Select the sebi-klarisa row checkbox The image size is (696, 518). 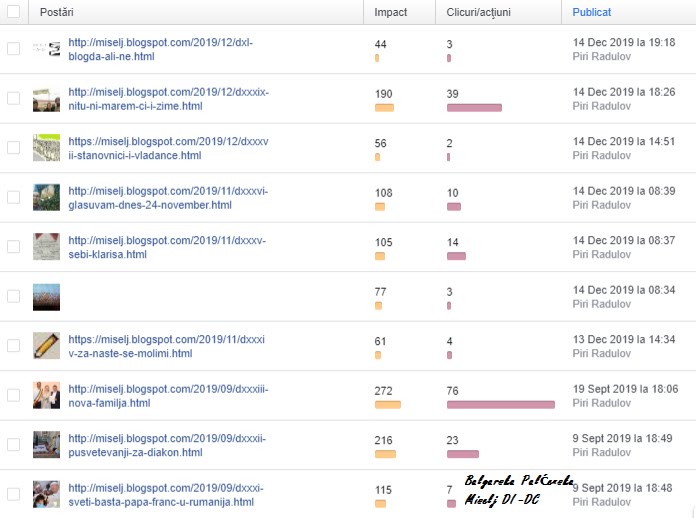point(14,247)
